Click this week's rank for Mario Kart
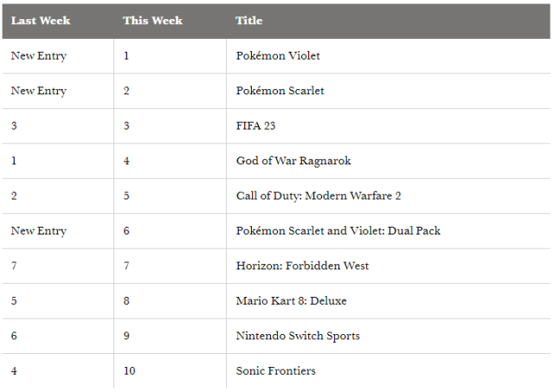The image size is (554, 392). [x=126, y=301]
